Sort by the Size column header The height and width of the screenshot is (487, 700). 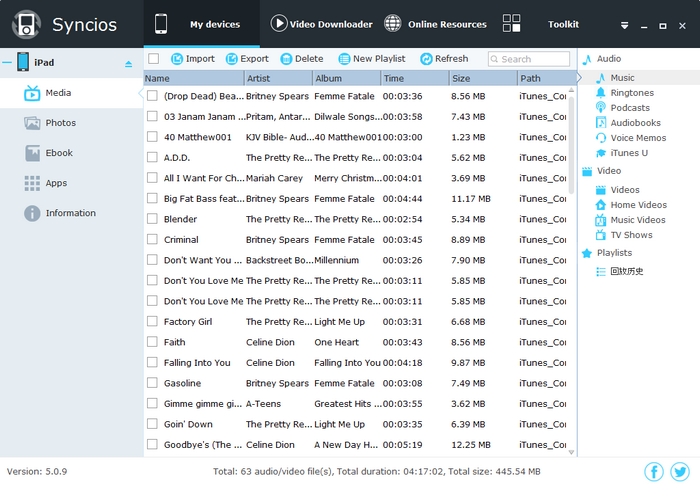tap(483, 78)
